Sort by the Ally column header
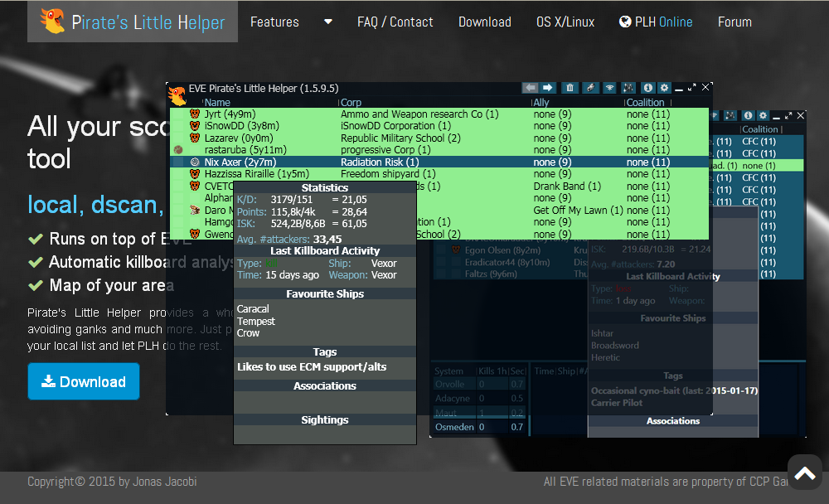The image size is (829, 504). point(541,102)
